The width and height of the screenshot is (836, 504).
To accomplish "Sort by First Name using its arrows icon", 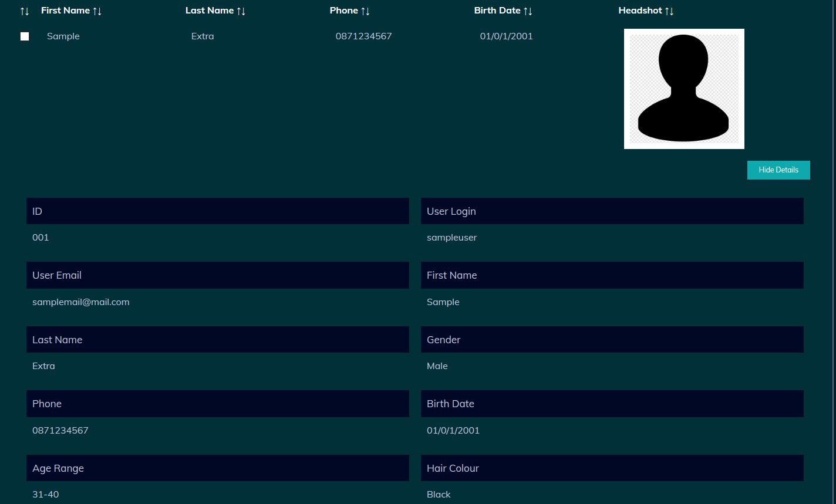I will coord(97,11).
